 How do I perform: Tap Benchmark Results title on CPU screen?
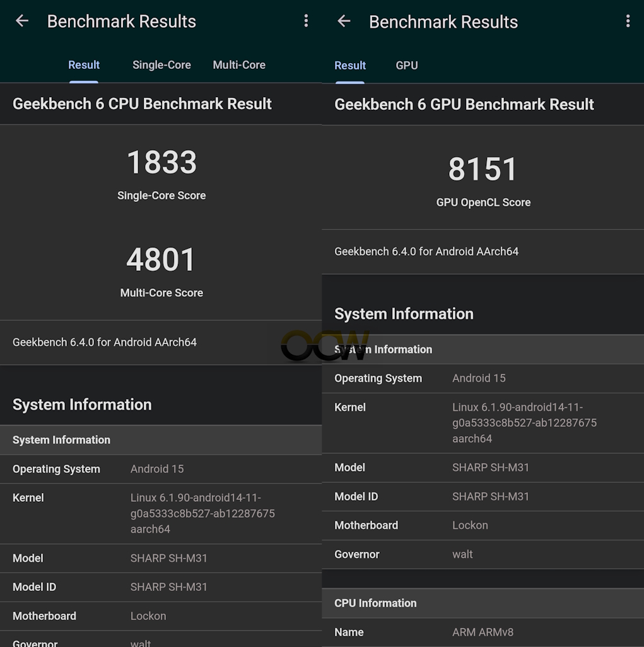122,21
